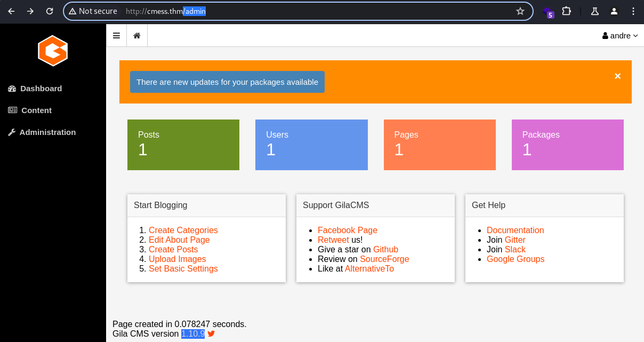Image resolution: width=644 pixels, height=342 pixels.
Task: Dismiss the orange updates notification banner
Action: point(617,76)
